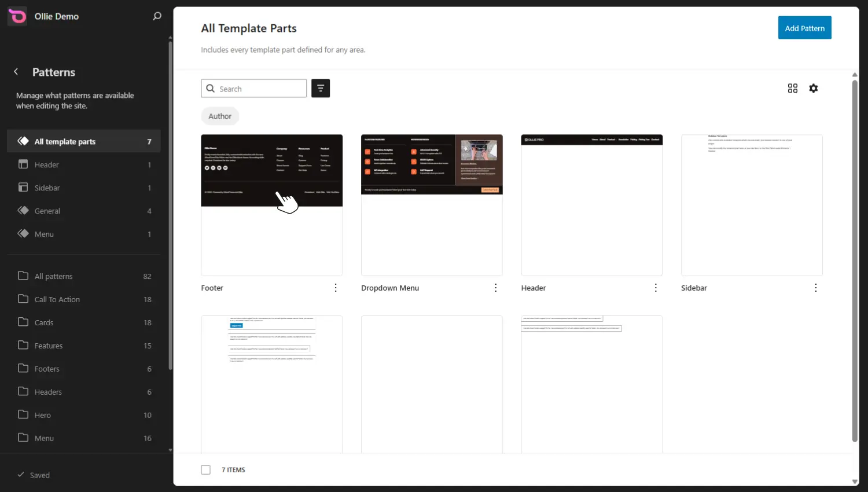Image resolution: width=868 pixels, height=492 pixels.
Task: Toggle the select-all checkbox near 7 ITEMS
Action: click(x=206, y=470)
